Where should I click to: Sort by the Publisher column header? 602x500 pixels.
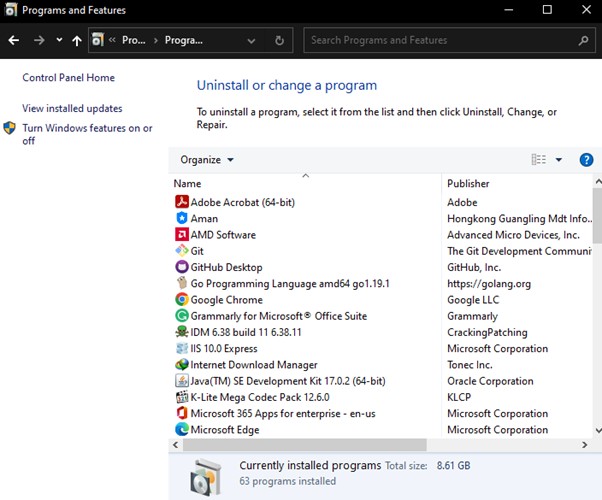tap(468, 183)
